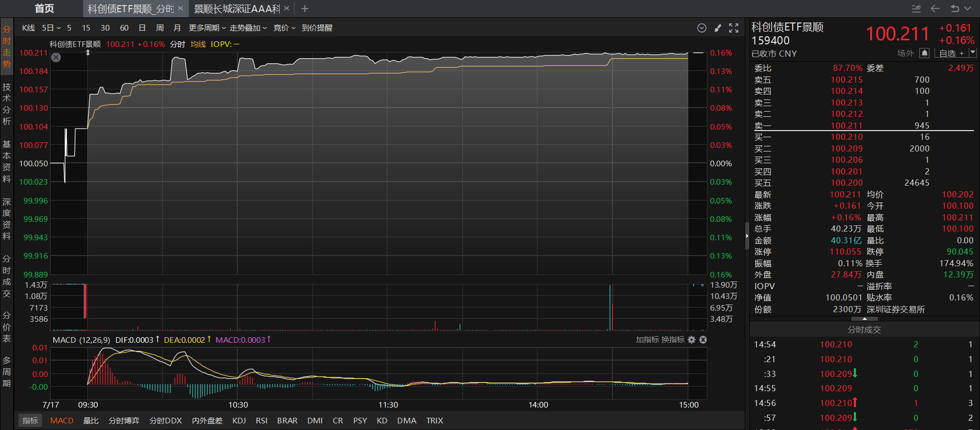Switch to K线 chart view
The height and width of the screenshot is (430, 980).
[x=28, y=28]
